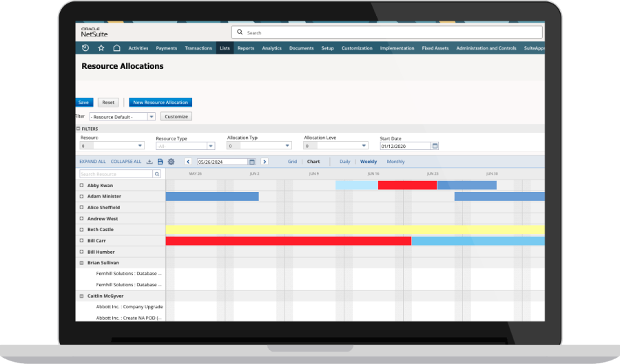The image size is (620, 364).
Task: Advance to next date range arrow
Action: pos(264,162)
